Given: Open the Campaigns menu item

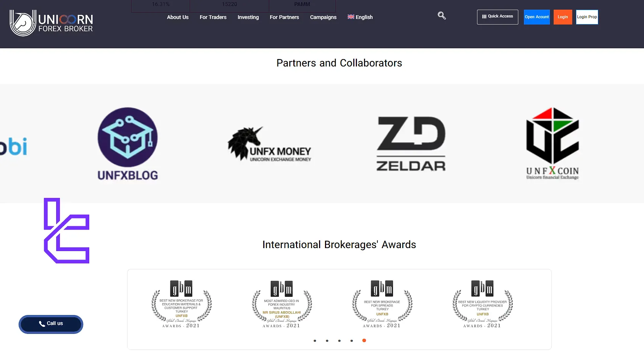Looking at the screenshot, I should (323, 17).
